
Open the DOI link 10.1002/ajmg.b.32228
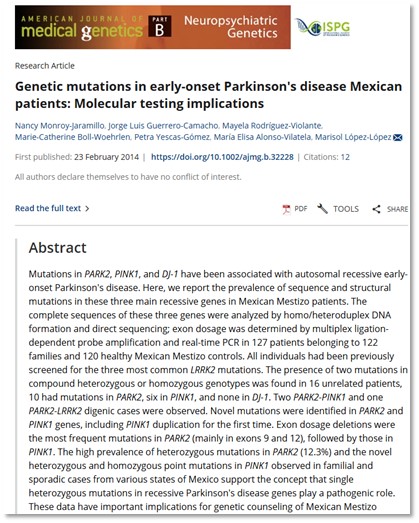[222, 157]
